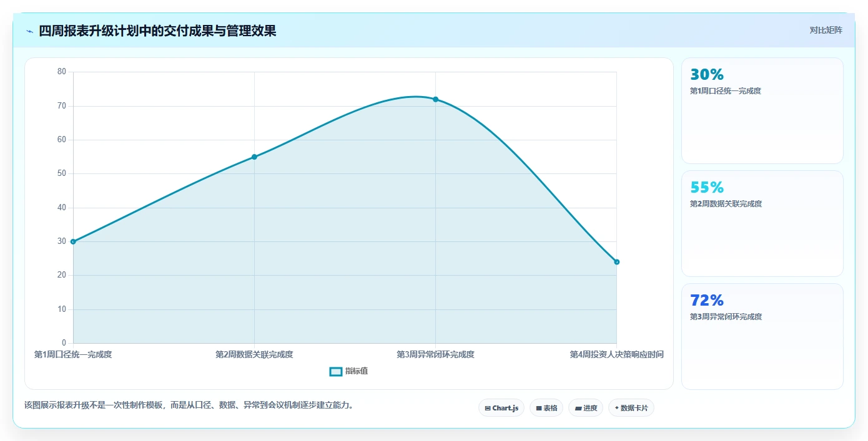
Task: Click x-axis label 第1周口径统一完成度
Action: [73, 354]
